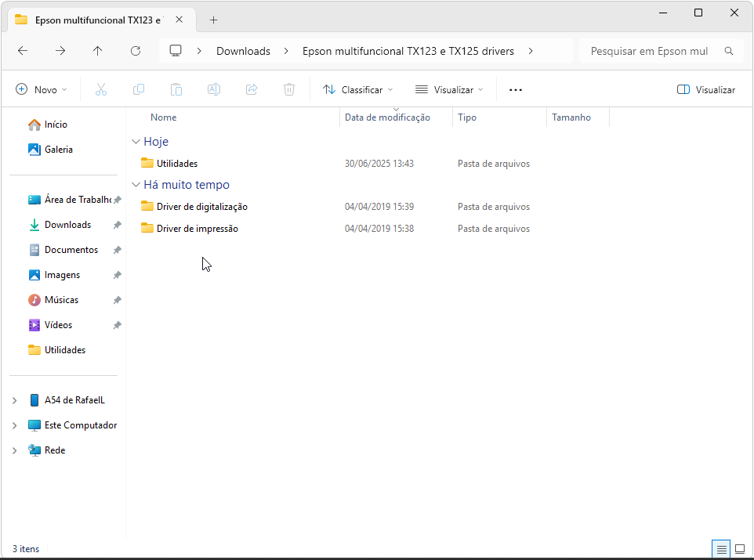The width and height of the screenshot is (754, 560).
Task: Select Rede in the sidebar
Action: click(47, 450)
